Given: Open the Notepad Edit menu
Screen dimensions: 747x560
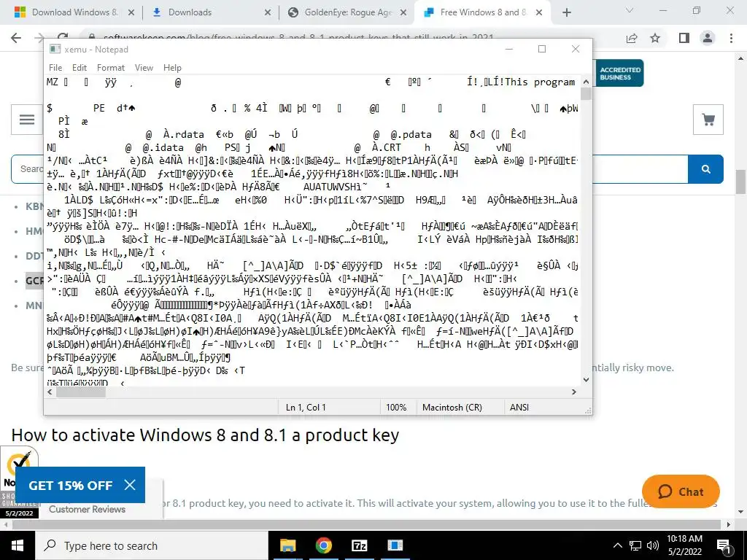Looking at the screenshot, I should tap(79, 68).
